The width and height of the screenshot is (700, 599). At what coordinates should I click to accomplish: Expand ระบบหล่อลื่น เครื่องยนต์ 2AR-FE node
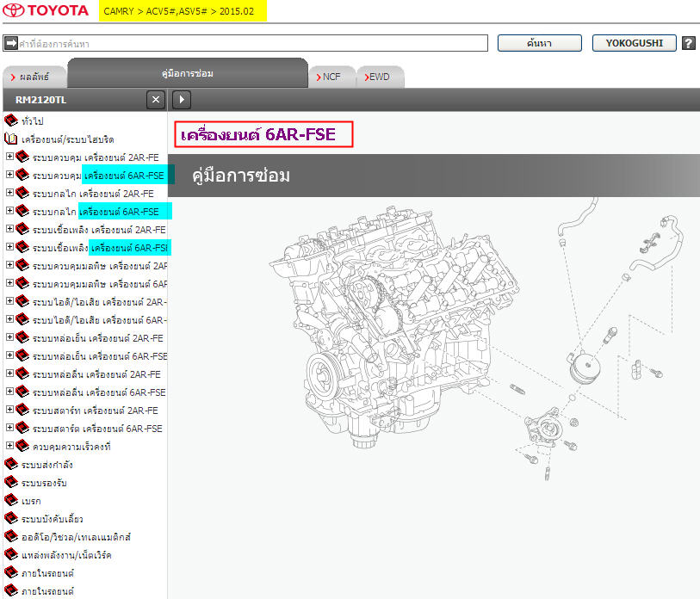pyautogui.click(x=9, y=374)
